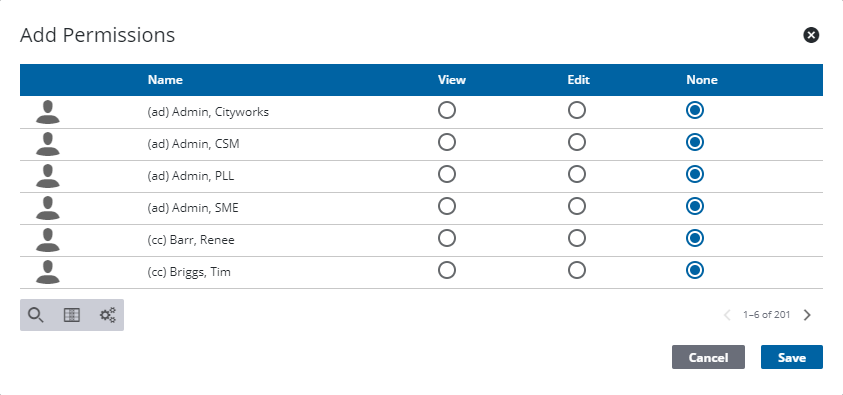The height and width of the screenshot is (395, 843).
Task: Click the grid columns icon
Action: pyautogui.click(x=72, y=315)
